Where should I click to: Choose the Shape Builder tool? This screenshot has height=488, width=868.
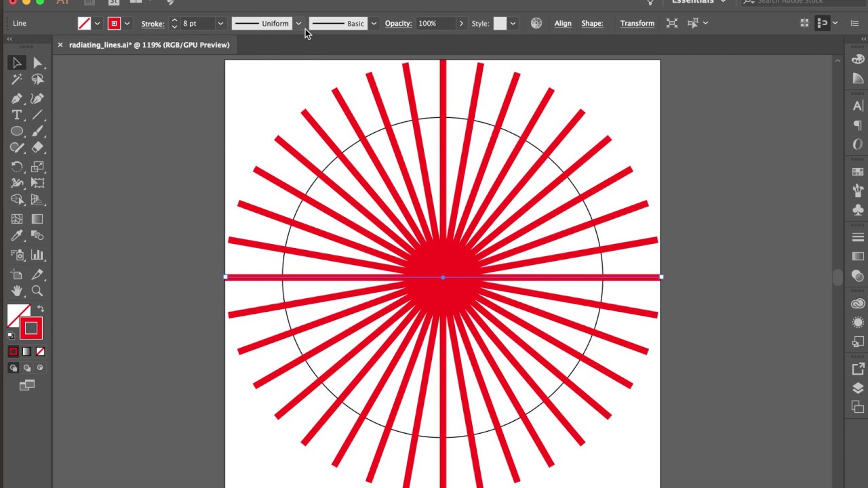pyautogui.click(x=17, y=199)
